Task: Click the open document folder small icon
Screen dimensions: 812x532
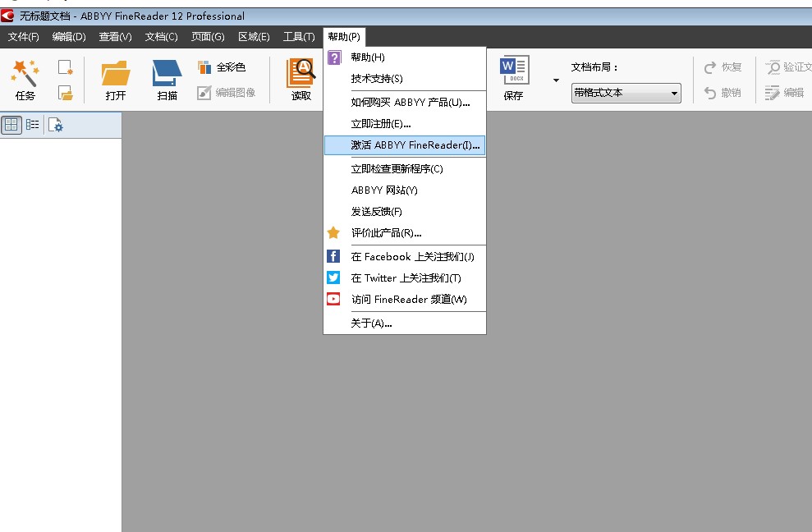Action: [65, 93]
